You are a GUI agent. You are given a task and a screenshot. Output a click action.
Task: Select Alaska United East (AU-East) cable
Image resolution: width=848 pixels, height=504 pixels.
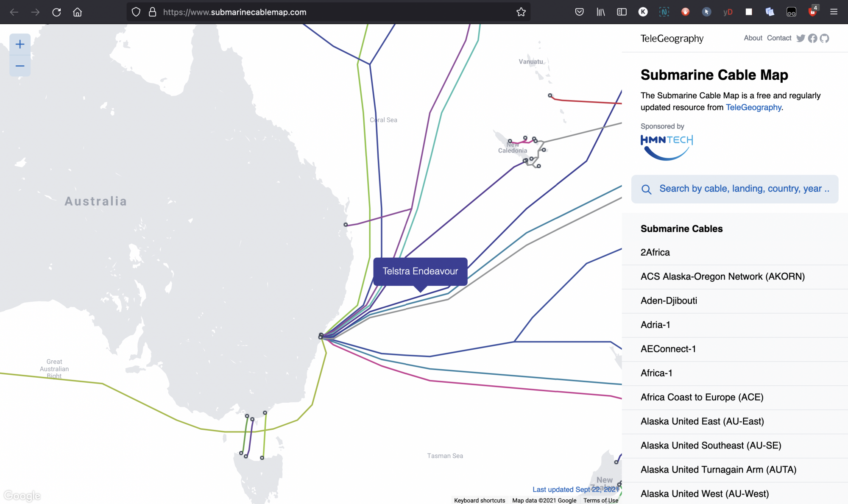735,422
